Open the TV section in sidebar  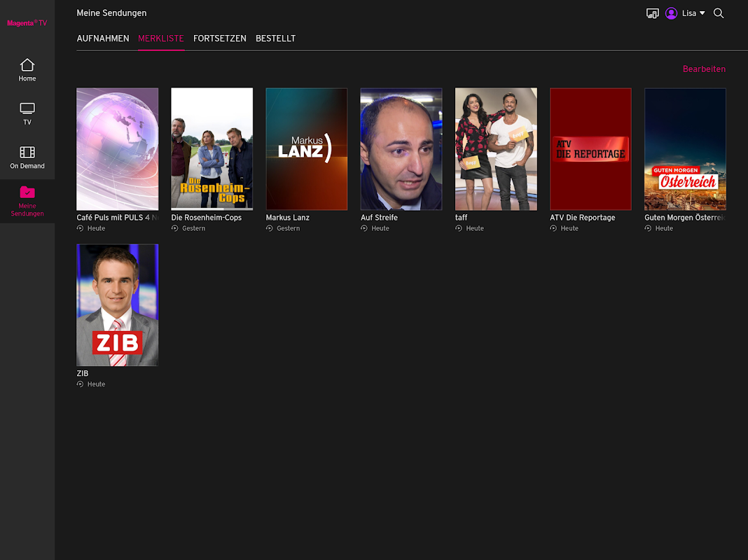coord(27,114)
